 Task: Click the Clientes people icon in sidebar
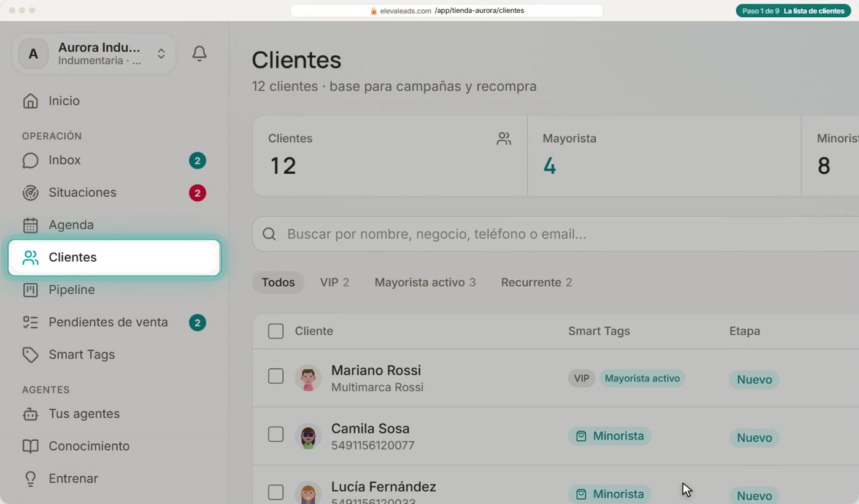point(30,258)
